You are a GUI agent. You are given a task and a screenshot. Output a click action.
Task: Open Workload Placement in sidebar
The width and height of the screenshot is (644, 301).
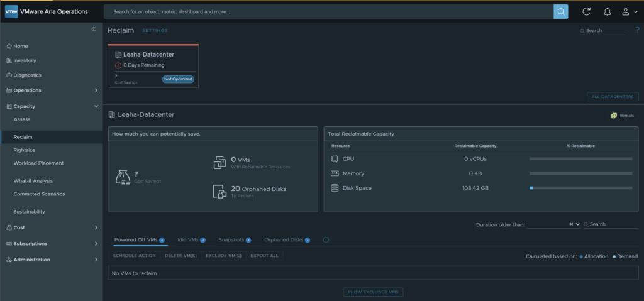[38, 163]
